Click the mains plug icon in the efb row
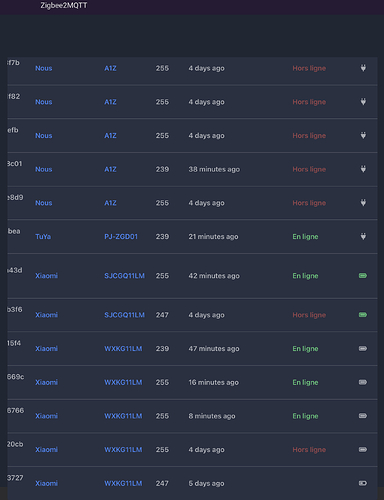This screenshot has width=384, height=500. (x=363, y=135)
